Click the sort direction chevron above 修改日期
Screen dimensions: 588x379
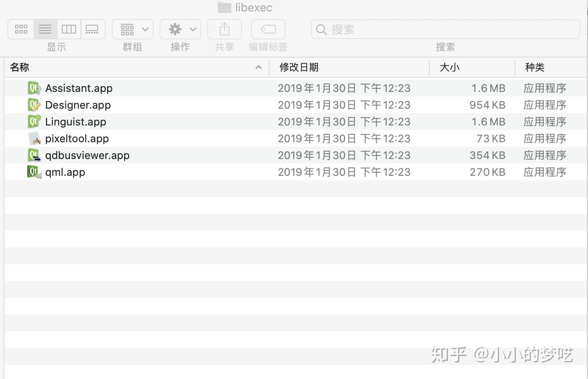click(259, 68)
